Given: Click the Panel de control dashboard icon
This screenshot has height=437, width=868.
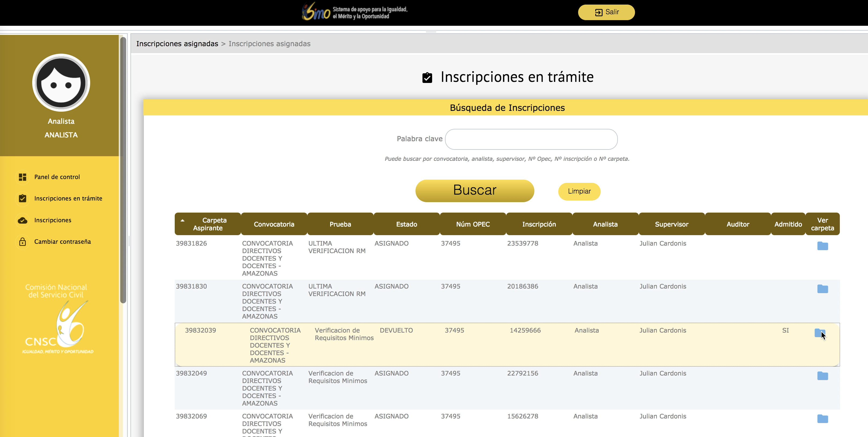Looking at the screenshot, I should [23, 177].
